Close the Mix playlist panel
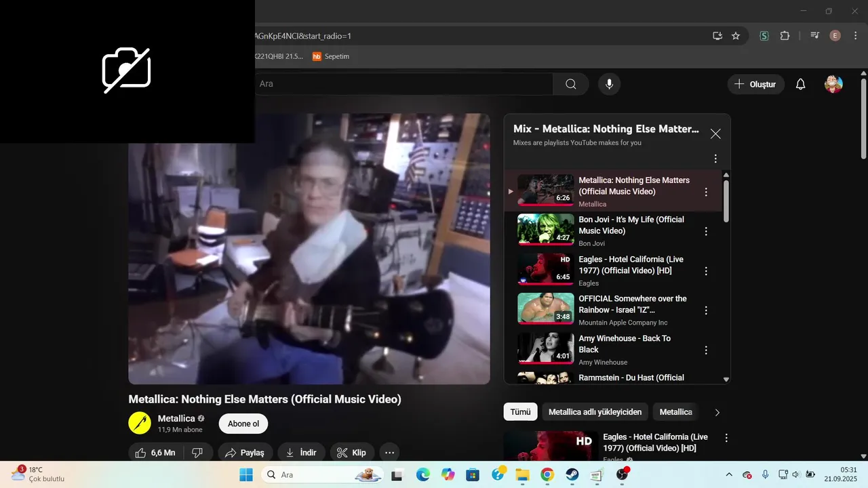 pos(715,134)
